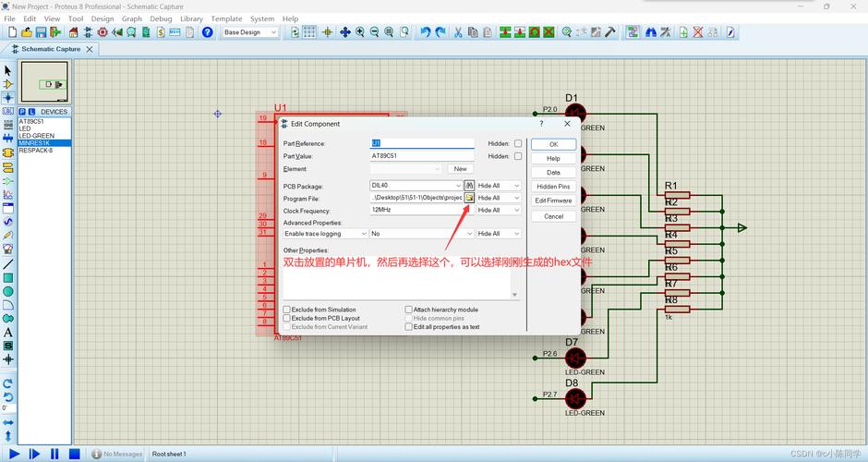Redo the action with blue arrow

click(440, 32)
